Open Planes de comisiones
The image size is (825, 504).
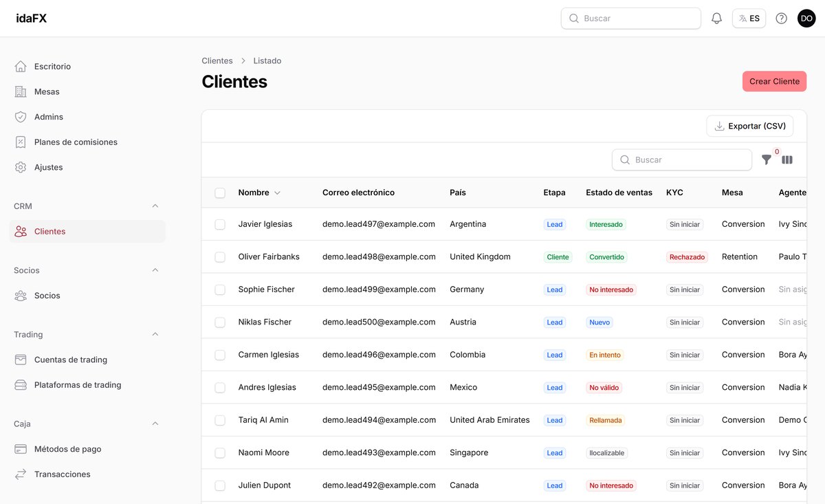[87, 142]
